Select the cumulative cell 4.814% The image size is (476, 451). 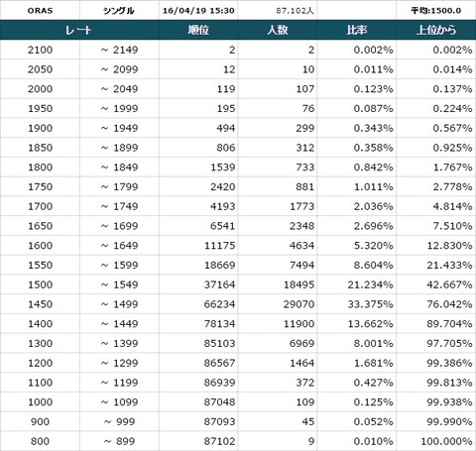(x=436, y=206)
